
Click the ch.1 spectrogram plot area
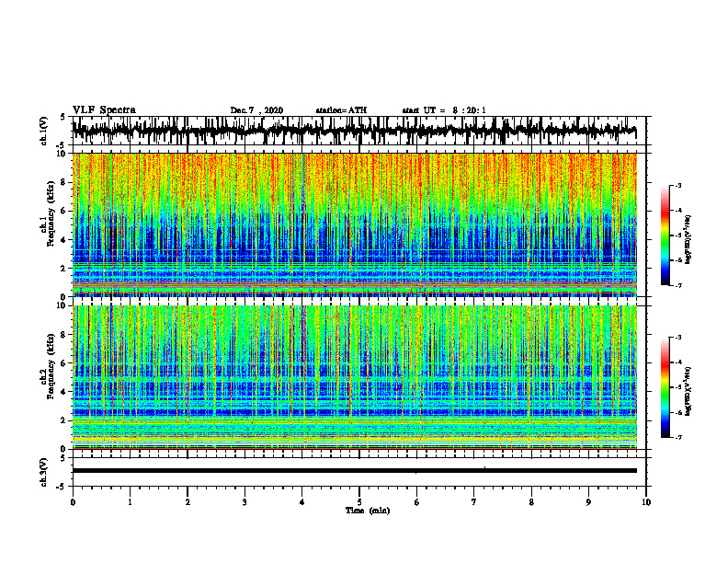pos(354,224)
